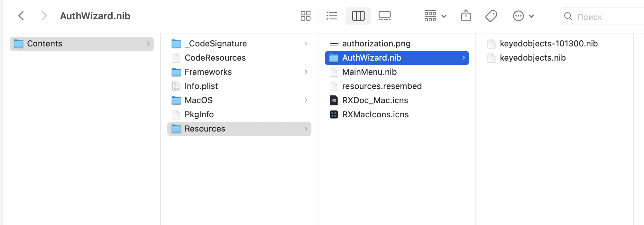
Task: Open the more actions ellipsis menu
Action: [x=523, y=16]
